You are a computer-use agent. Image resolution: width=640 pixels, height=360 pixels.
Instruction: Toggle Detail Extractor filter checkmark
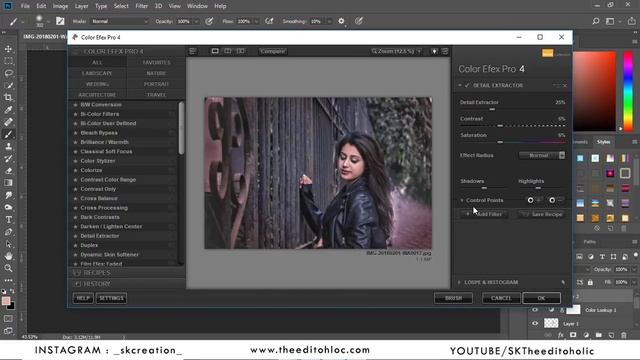tap(467, 85)
